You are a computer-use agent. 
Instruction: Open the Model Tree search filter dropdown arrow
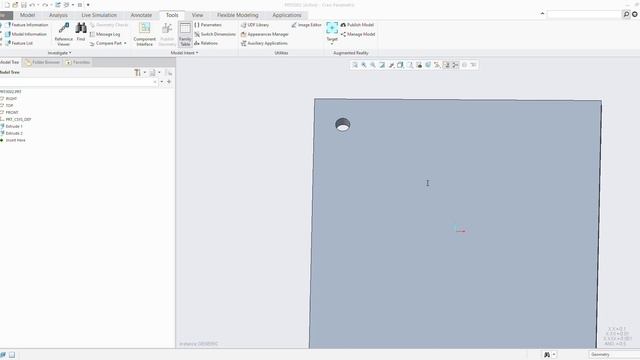click(x=162, y=82)
